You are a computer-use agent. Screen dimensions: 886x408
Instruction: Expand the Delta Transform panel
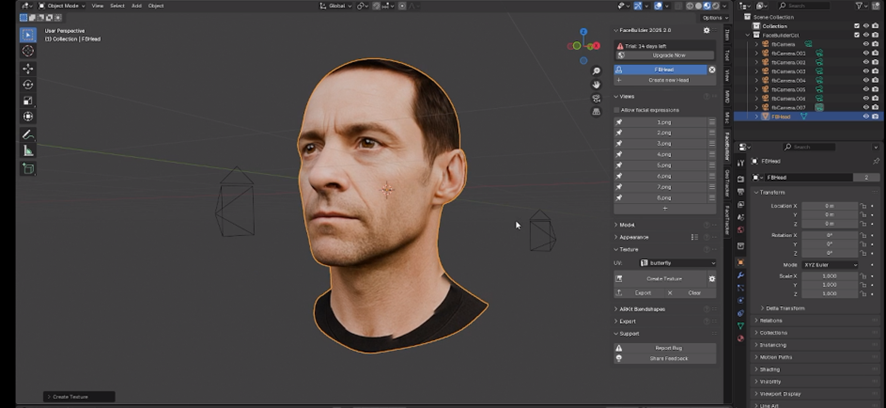click(786, 308)
